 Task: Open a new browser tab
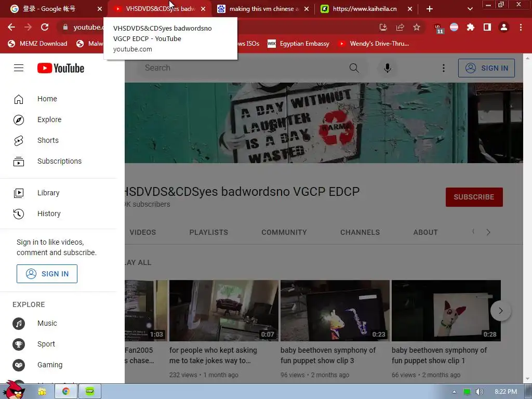point(430,9)
